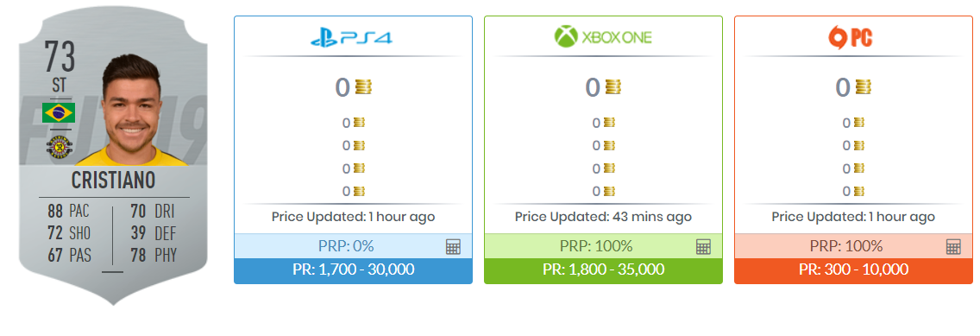Image resolution: width=980 pixels, height=336 pixels.
Task: Click the PC PRP: 100% label
Action: (x=846, y=246)
